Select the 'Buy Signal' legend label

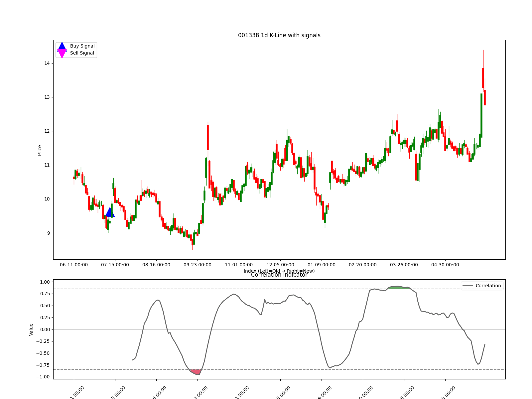[x=82, y=46]
